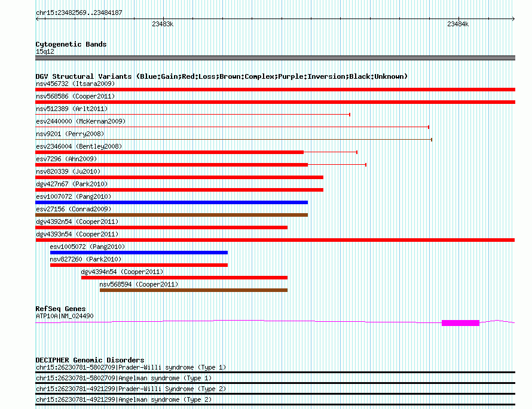The width and height of the screenshot is (532, 409).
Task: Open the nsv568586 (Cooper2011) label
Action: coord(75,96)
